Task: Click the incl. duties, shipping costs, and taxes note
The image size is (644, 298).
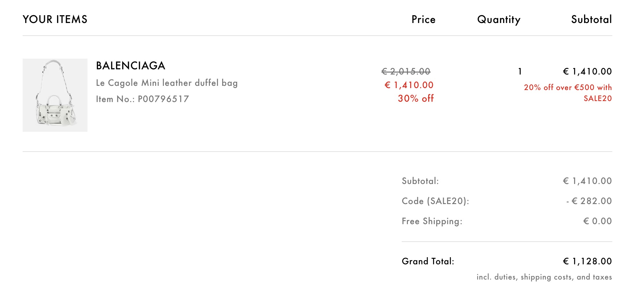Action: [x=544, y=277]
